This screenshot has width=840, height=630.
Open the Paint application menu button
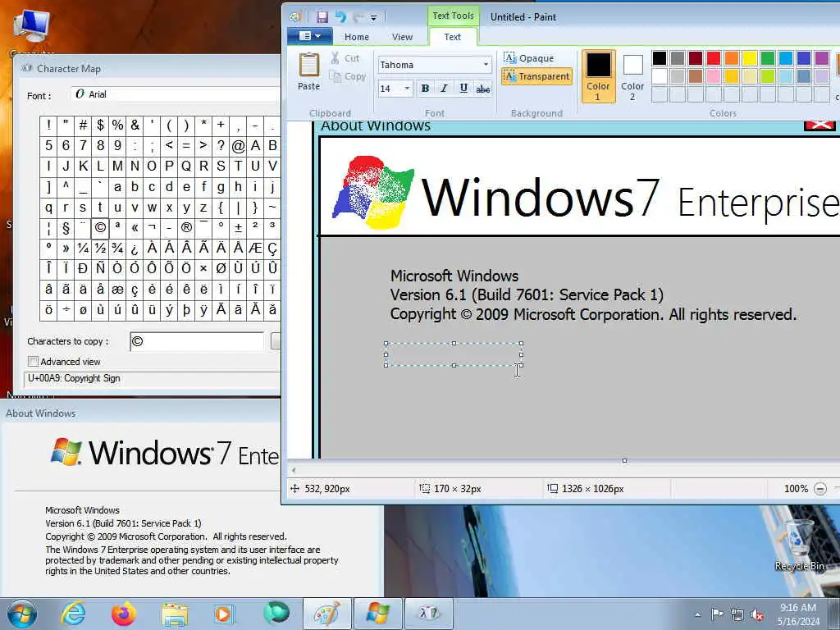(x=309, y=36)
